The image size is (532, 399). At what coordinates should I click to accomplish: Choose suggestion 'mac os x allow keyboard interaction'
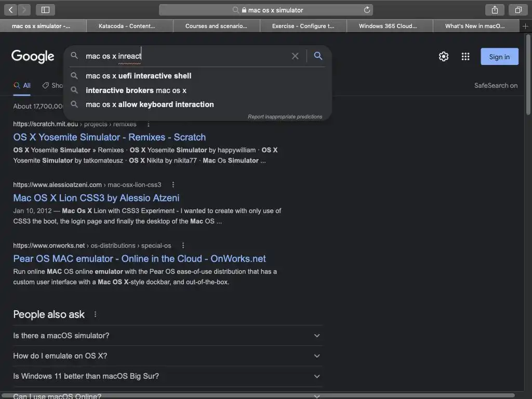[x=197, y=104]
